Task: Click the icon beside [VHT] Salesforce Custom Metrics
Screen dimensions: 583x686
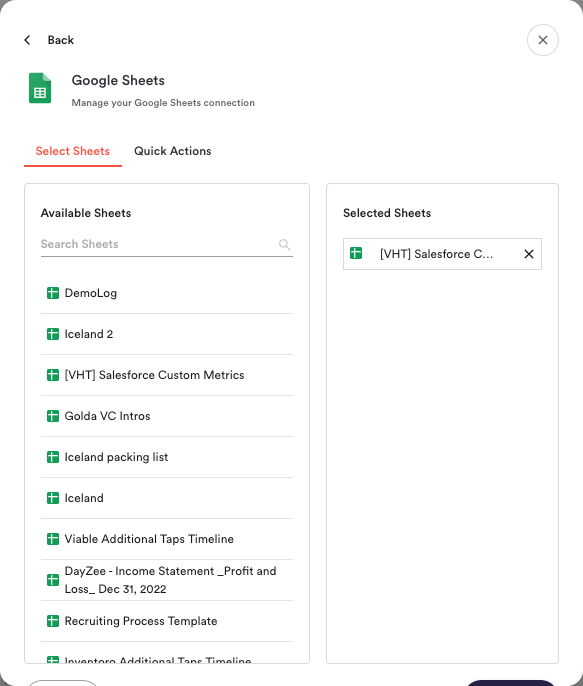Action: (x=53, y=375)
